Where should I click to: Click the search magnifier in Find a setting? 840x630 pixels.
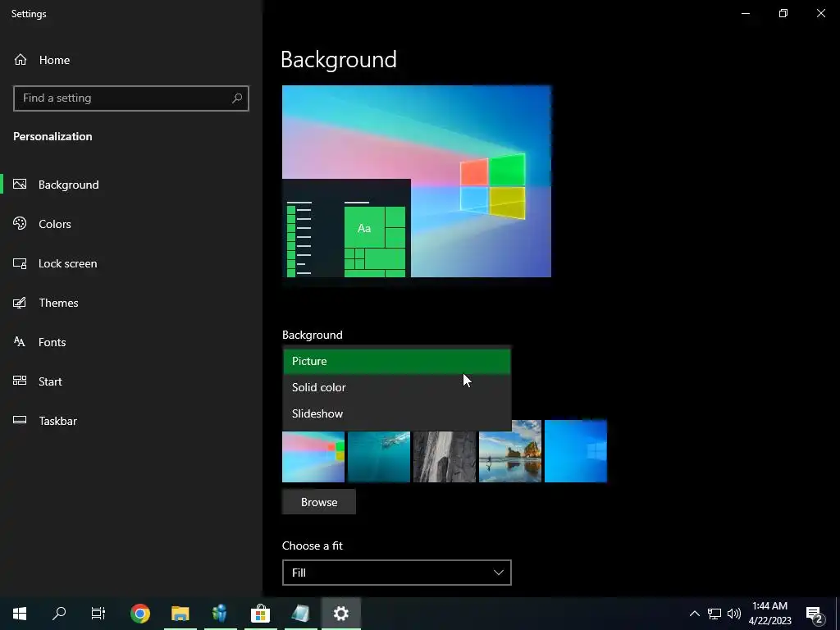point(237,98)
